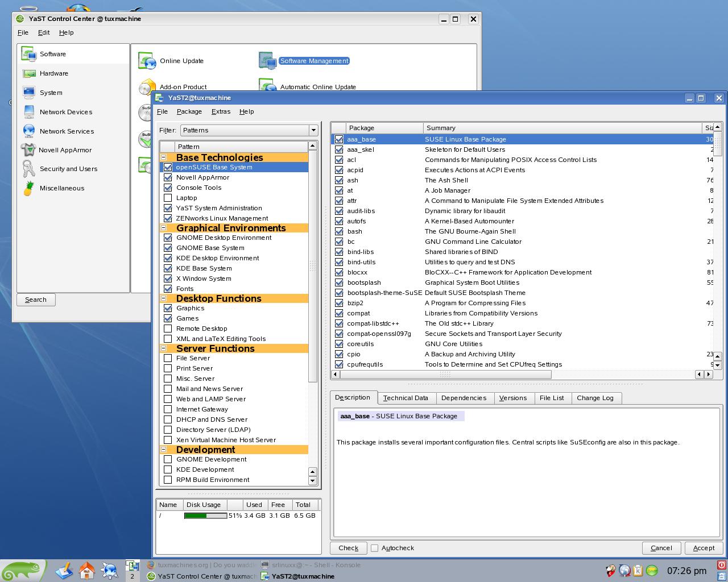Open Edit menu in YaST Control Center
This screenshot has height=582, width=728.
click(x=44, y=32)
